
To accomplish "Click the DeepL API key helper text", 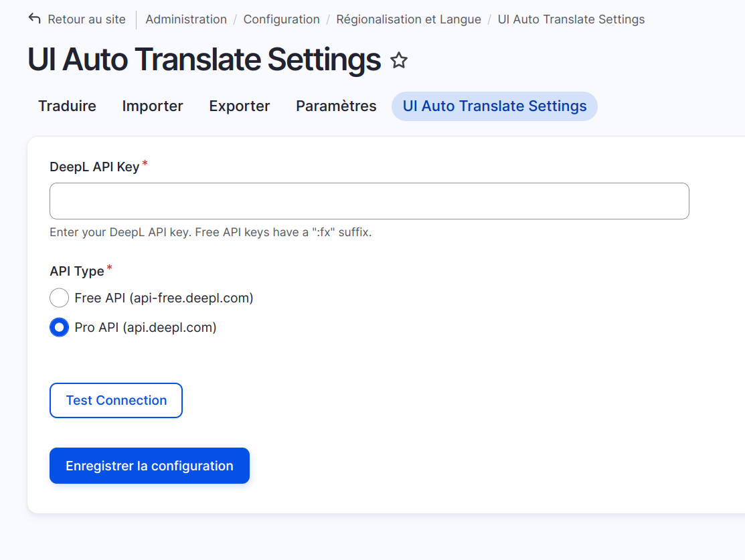I will click(211, 231).
